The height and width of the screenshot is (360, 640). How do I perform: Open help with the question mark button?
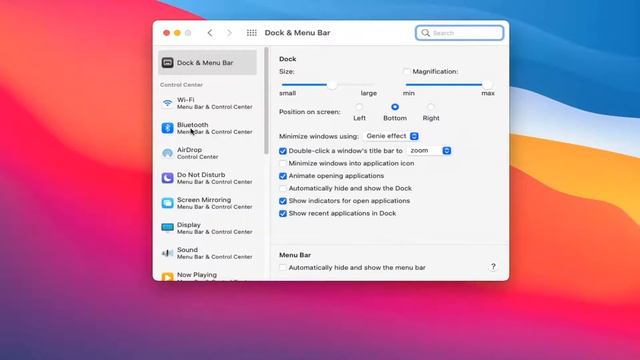coord(493,267)
